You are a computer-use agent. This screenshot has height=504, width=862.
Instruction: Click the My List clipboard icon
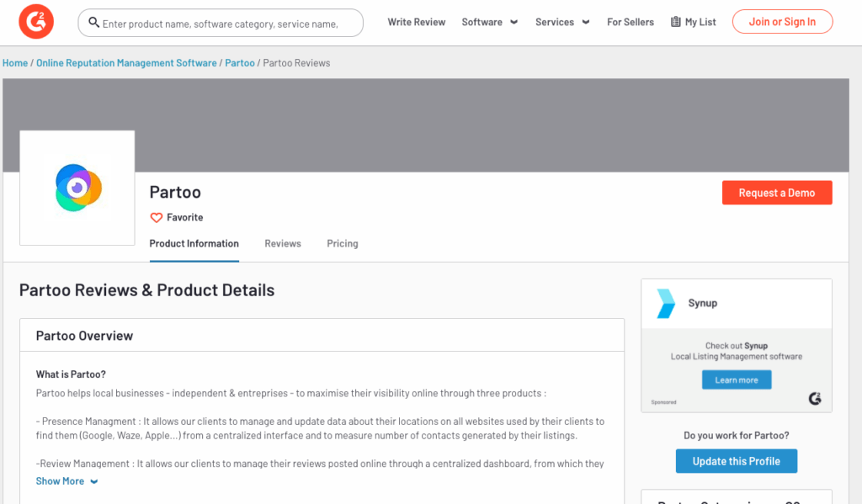[676, 22]
